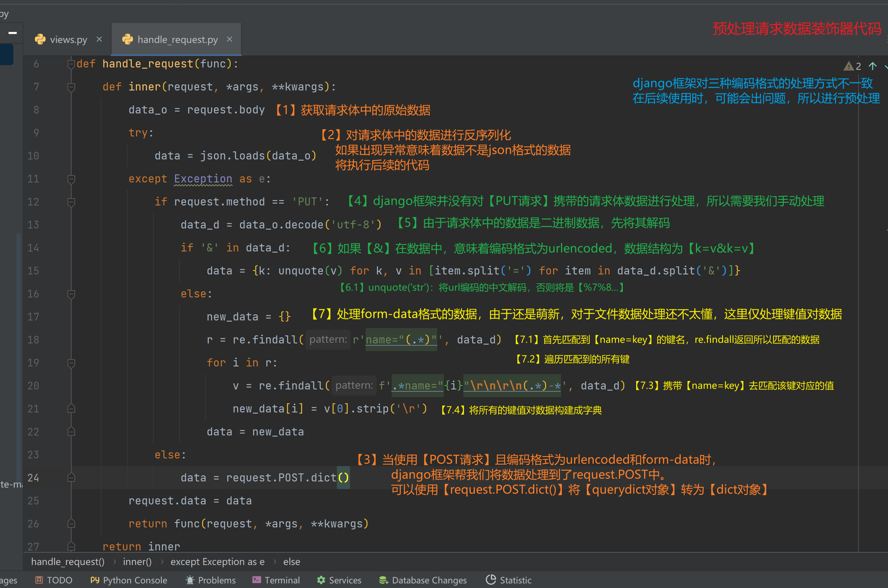
Task: Click fold end marker at line 21
Action: [x=71, y=409]
